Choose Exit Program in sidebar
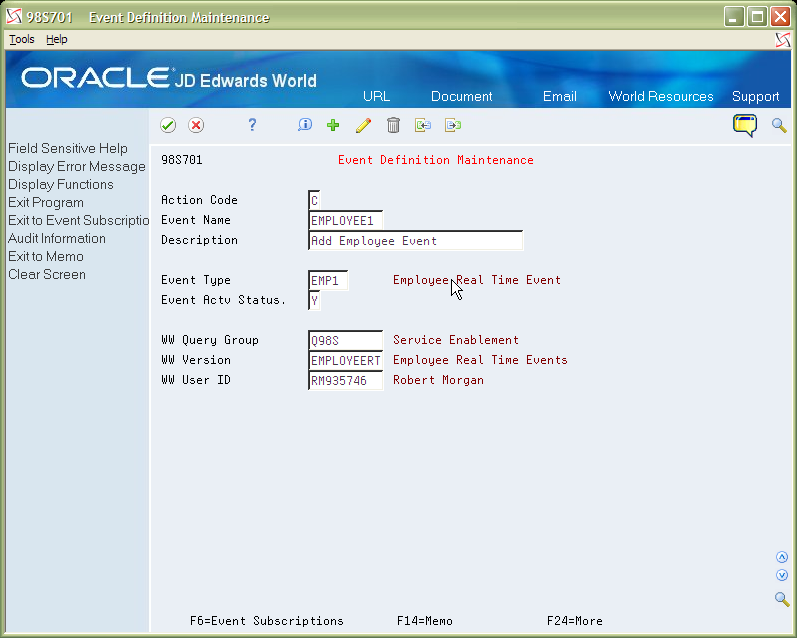This screenshot has width=797, height=638. click(46, 202)
